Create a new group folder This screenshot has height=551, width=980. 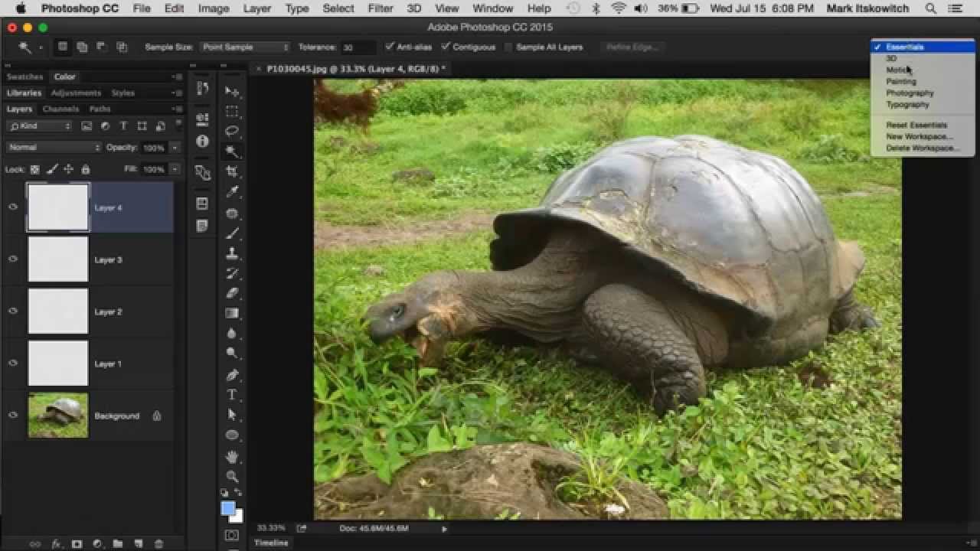[x=118, y=544]
